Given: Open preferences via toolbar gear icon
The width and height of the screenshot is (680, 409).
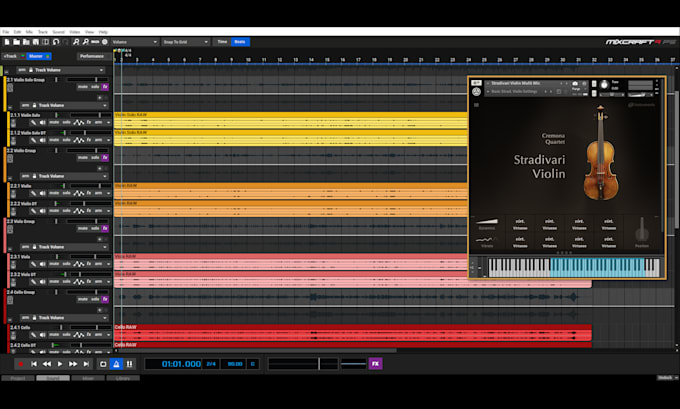Looking at the screenshot, I should [105, 42].
